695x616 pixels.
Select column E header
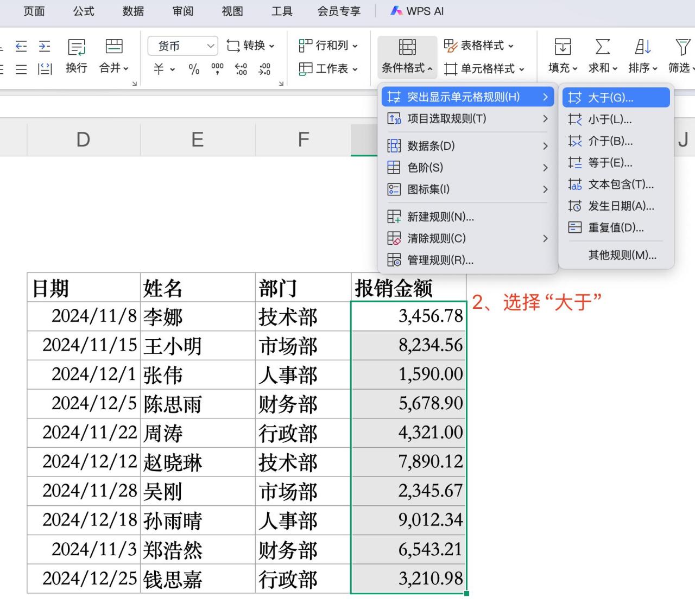click(x=198, y=140)
